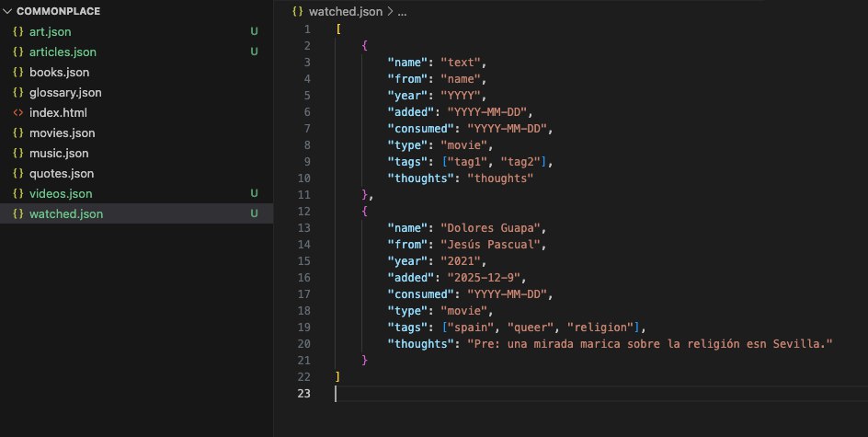868x437 pixels.
Task: Click the braces icon next to books.json
Action: [x=18, y=72]
